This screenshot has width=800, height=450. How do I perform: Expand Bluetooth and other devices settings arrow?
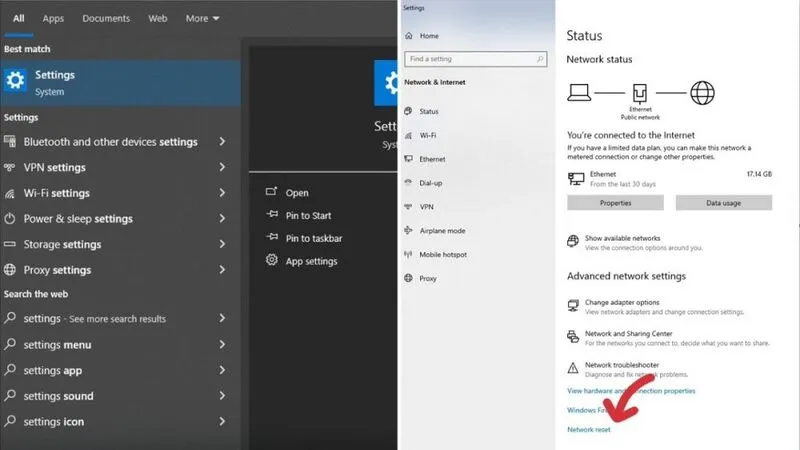pos(222,142)
